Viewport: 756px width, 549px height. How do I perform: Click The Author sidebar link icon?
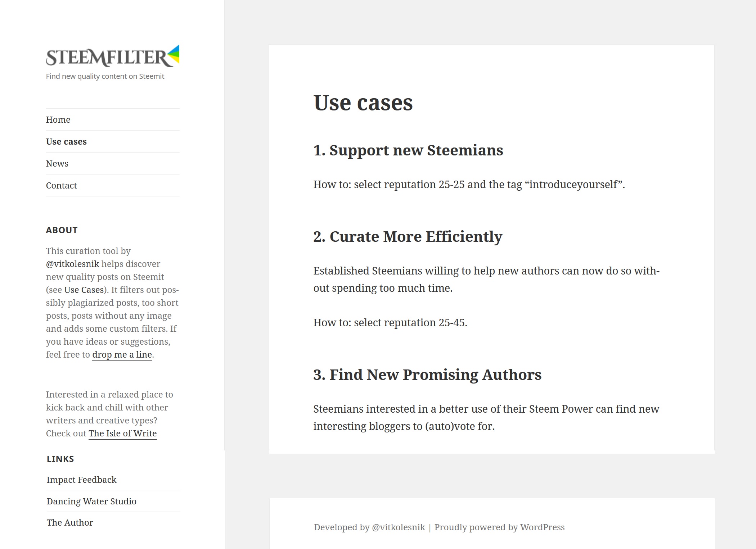[x=69, y=522]
